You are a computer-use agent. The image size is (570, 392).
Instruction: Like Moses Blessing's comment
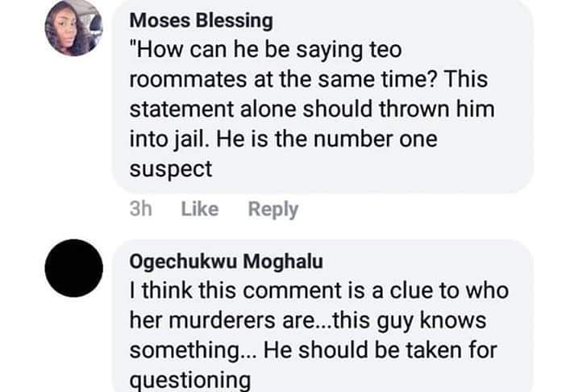coord(200,210)
